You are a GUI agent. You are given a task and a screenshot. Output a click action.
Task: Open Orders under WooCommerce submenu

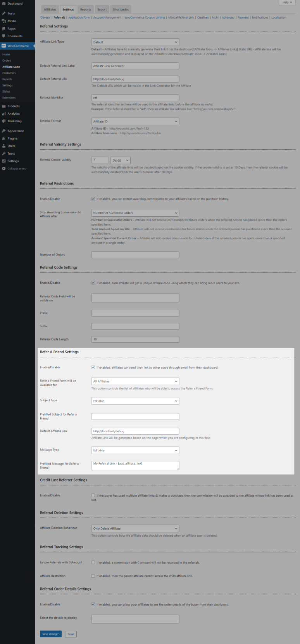click(x=7, y=60)
